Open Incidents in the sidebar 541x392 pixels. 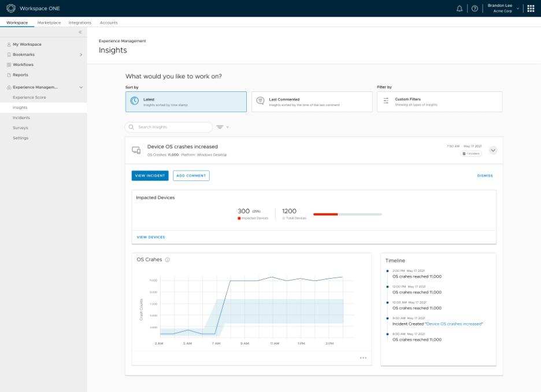[21, 118]
